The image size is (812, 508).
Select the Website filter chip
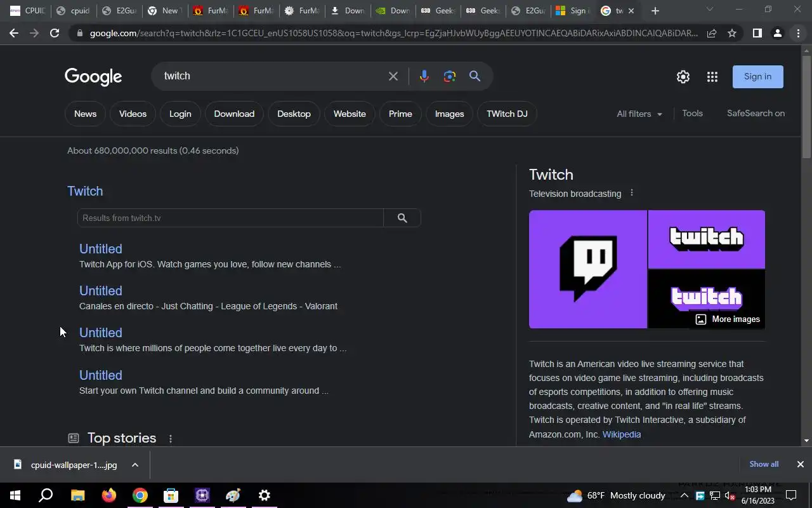tap(350, 114)
